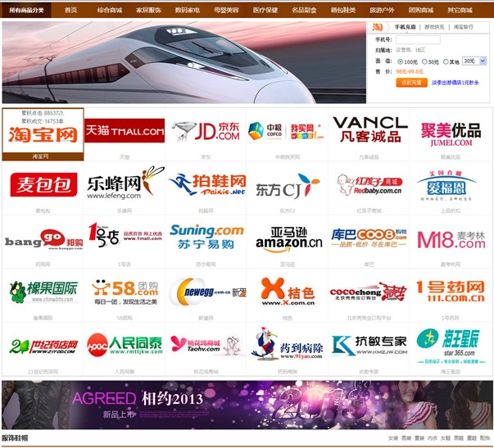Click the 手机号 phone number input
494x448 pixels.
point(418,39)
